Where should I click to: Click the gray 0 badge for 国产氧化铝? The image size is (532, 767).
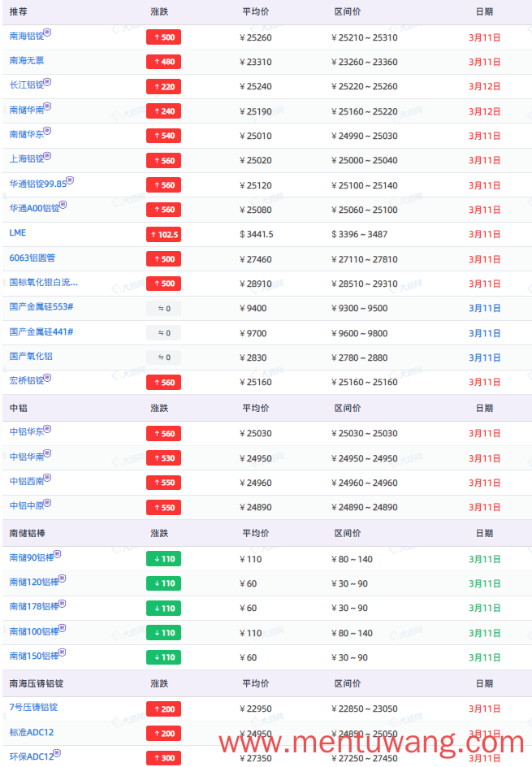[x=164, y=357]
